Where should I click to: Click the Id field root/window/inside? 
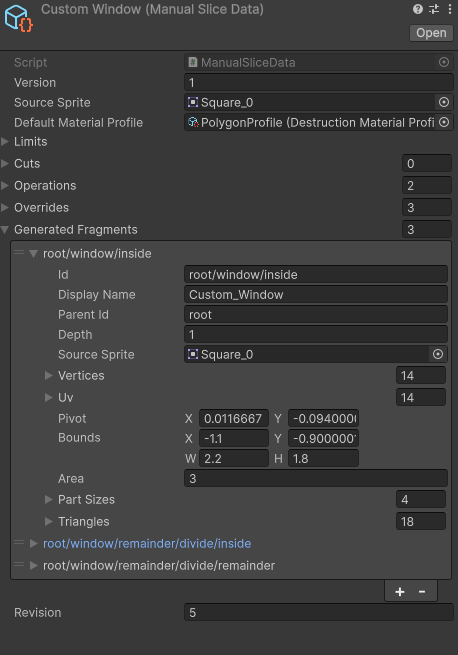pos(316,274)
